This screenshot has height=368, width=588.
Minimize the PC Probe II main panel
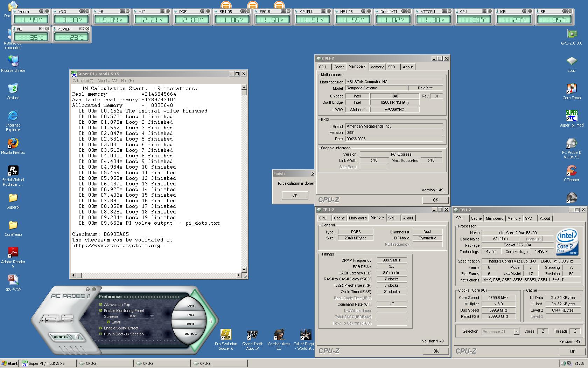(x=88, y=289)
